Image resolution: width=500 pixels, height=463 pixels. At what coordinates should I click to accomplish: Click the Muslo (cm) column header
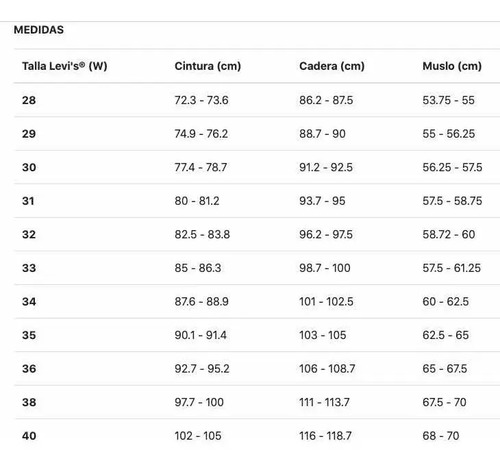click(x=452, y=66)
